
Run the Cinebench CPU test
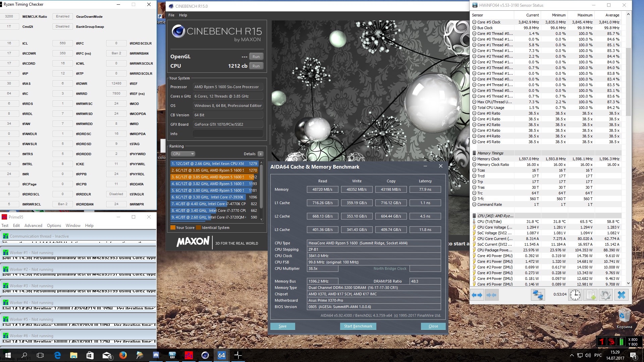[x=256, y=66]
